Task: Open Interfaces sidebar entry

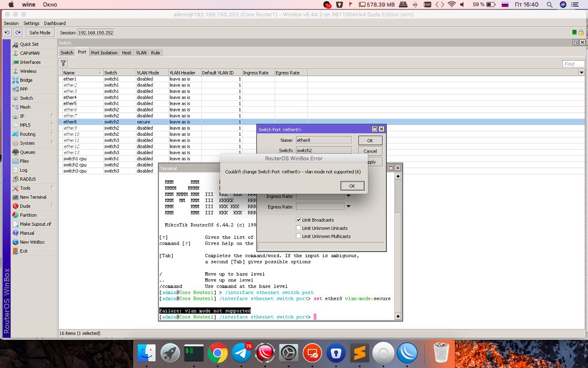Action: (x=30, y=62)
